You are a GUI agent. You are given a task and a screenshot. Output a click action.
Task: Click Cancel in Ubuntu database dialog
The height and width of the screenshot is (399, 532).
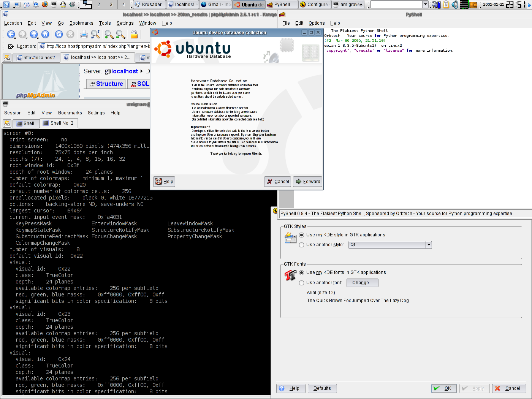pyautogui.click(x=278, y=182)
